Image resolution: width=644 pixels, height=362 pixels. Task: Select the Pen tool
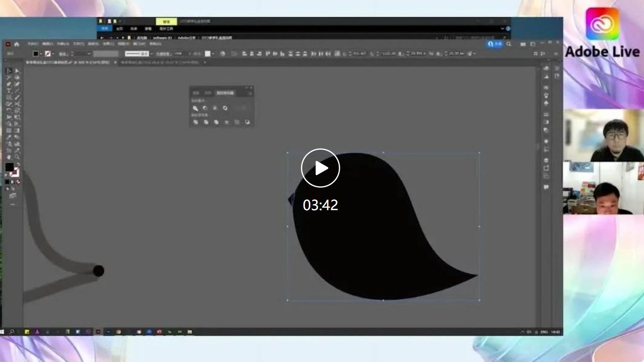coord(9,84)
